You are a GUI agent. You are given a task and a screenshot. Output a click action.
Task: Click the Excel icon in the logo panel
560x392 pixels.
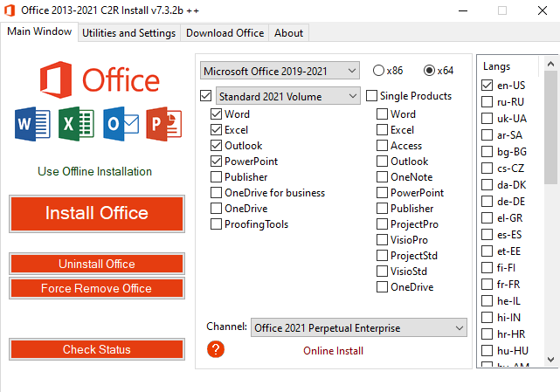75,124
